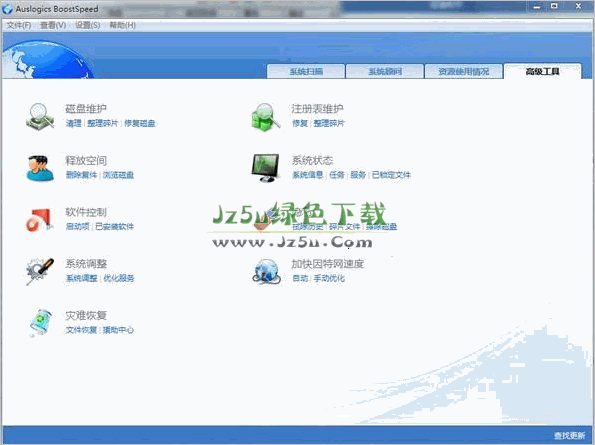The image size is (595, 445).
Task: Open the 帮助(H) menu
Action: pyautogui.click(x=122, y=25)
